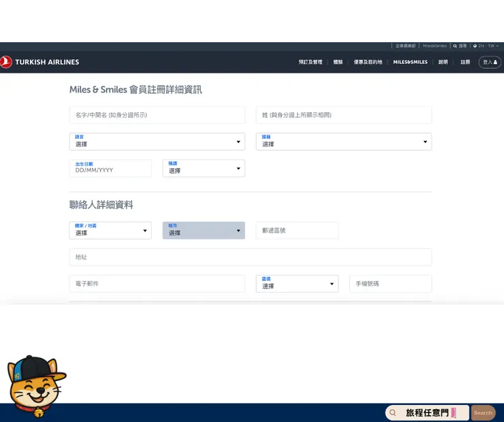
Task: Click the 姓 surname input field
Action: 344,115
